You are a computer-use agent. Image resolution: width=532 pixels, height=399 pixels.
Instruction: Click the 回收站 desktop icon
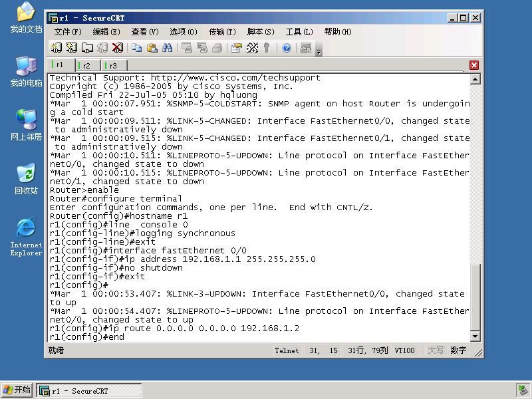(26, 179)
